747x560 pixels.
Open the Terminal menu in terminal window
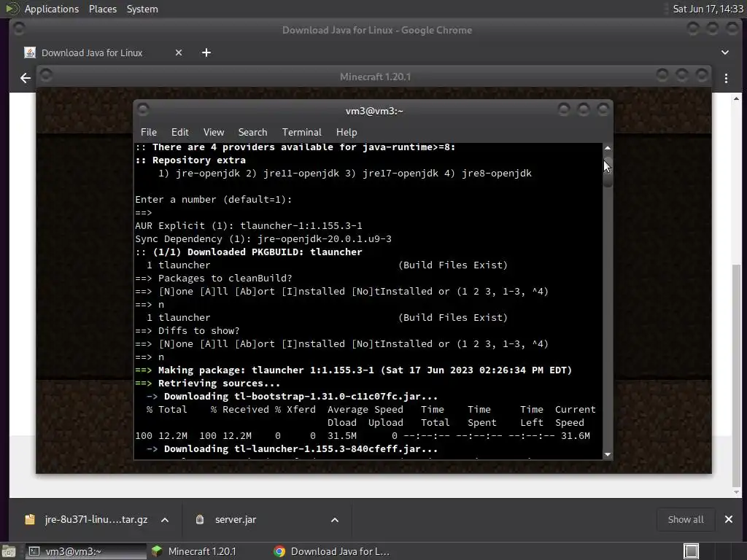[x=301, y=132]
